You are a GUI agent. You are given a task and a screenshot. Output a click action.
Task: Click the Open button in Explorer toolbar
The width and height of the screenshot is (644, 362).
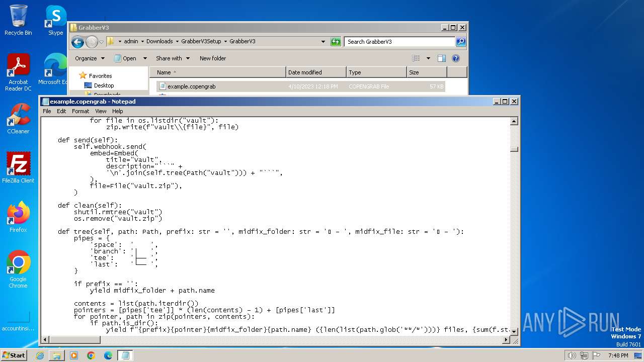click(125, 58)
